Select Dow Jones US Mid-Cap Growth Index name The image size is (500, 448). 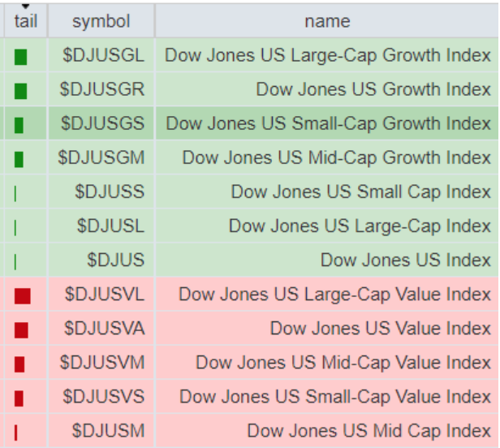pyautogui.click(x=336, y=157)
